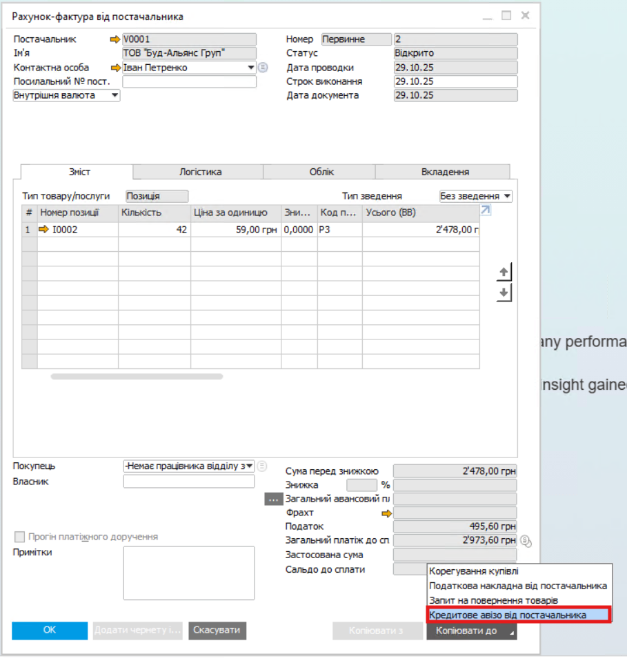
Task: Click the orange arrow next to Контактна особа
Action: tap(115, 68)
